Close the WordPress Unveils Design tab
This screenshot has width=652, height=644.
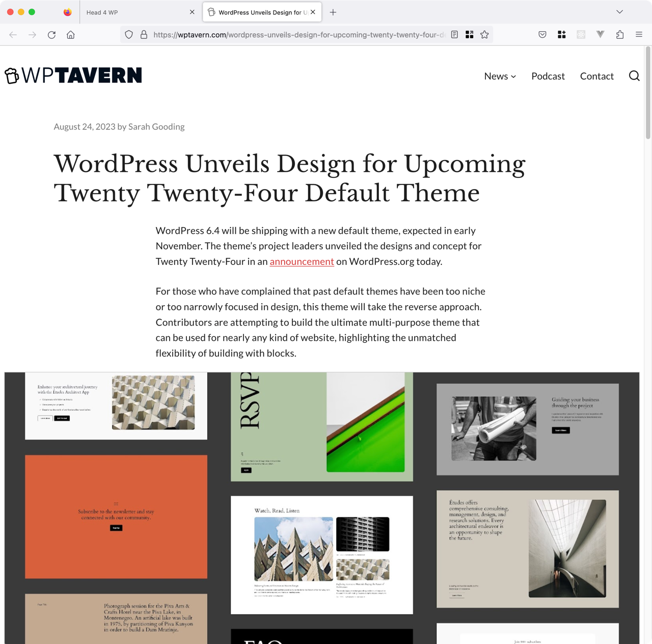pos(313,12)
